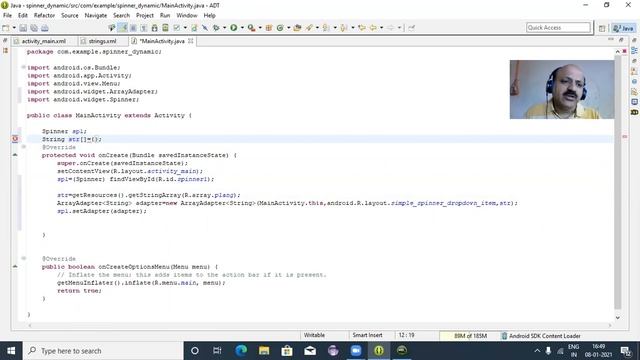Image resolution: width=640 pixels, height=360 pixels.
Task: Select the MainActivity.java editor tab
Action: tap(162, 41)
